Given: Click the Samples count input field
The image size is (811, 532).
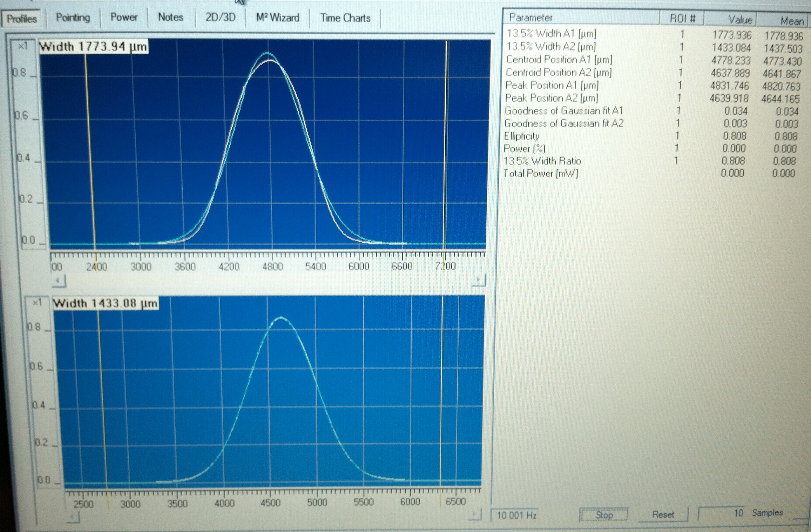Looking at the screenshot, I should pyautogui.click(x=721, y=513).
